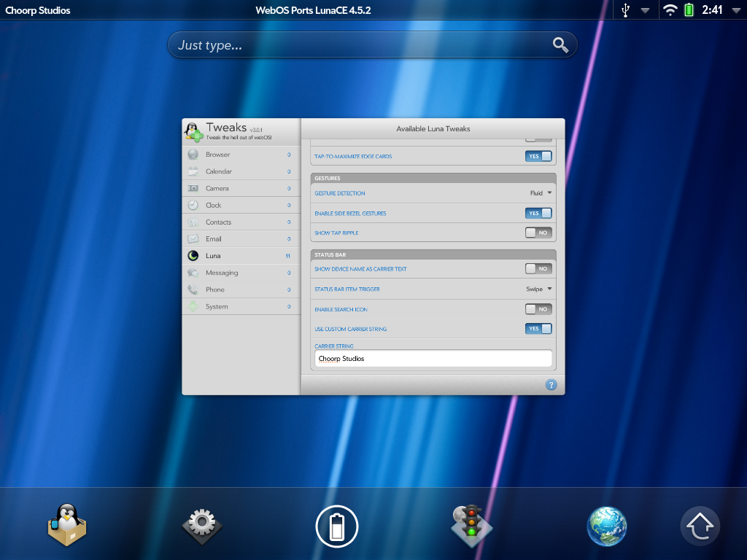Open the clock system menu at 2:41

[712, 10]
